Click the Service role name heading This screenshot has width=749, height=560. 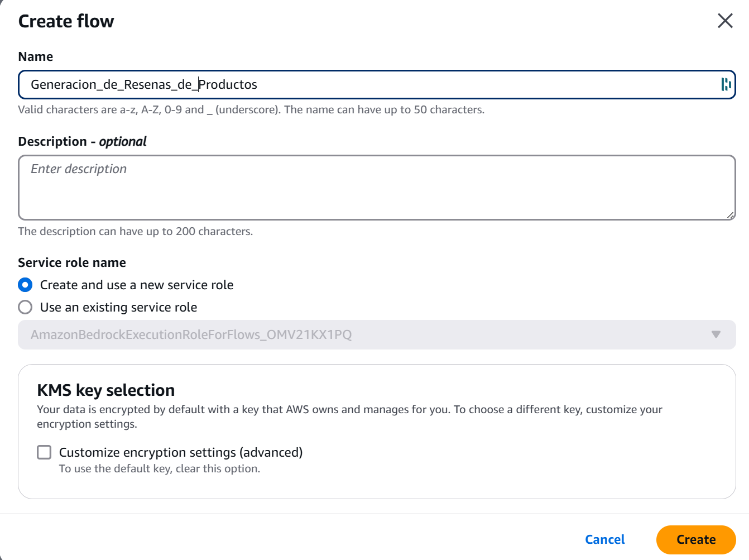[71, 262]
